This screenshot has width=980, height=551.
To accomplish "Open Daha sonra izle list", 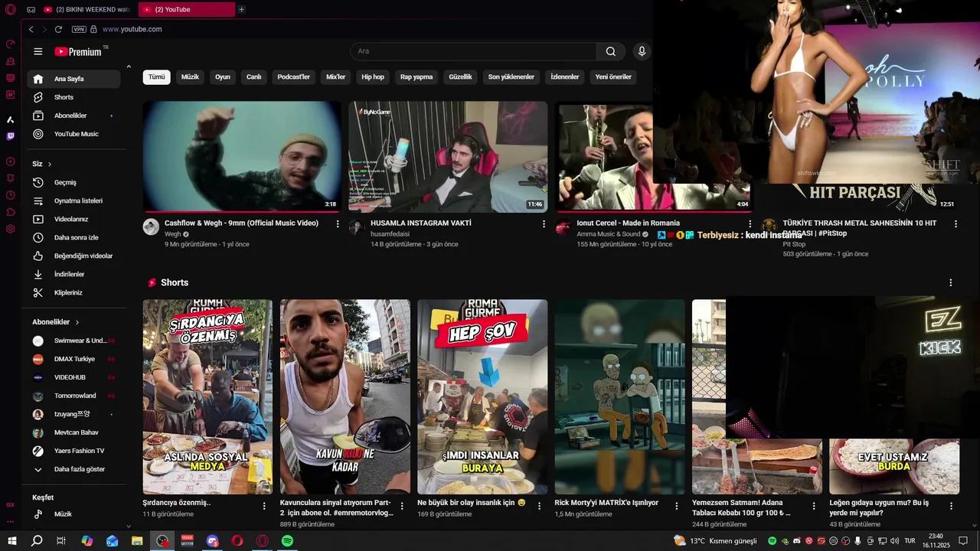I will click(73, 238).
